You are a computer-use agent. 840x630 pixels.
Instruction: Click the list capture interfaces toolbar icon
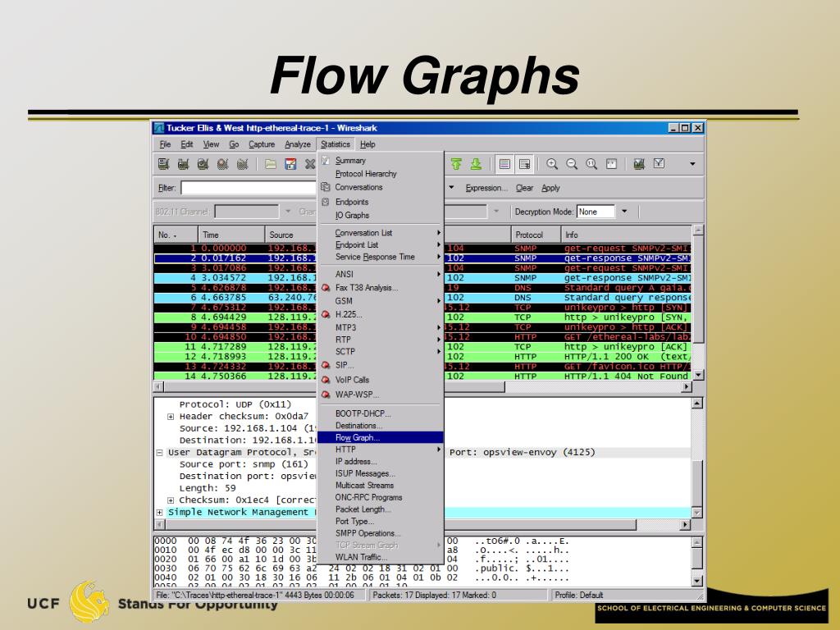[163, 164]
